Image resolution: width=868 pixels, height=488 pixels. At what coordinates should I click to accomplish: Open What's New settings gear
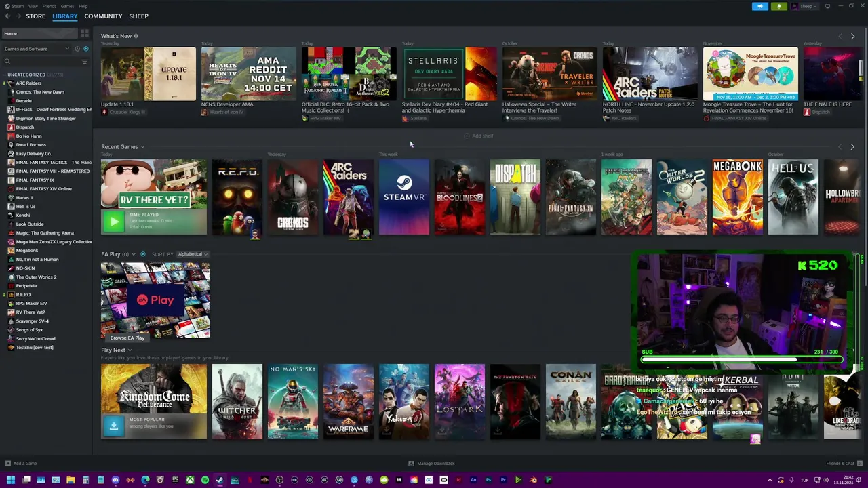136,36
